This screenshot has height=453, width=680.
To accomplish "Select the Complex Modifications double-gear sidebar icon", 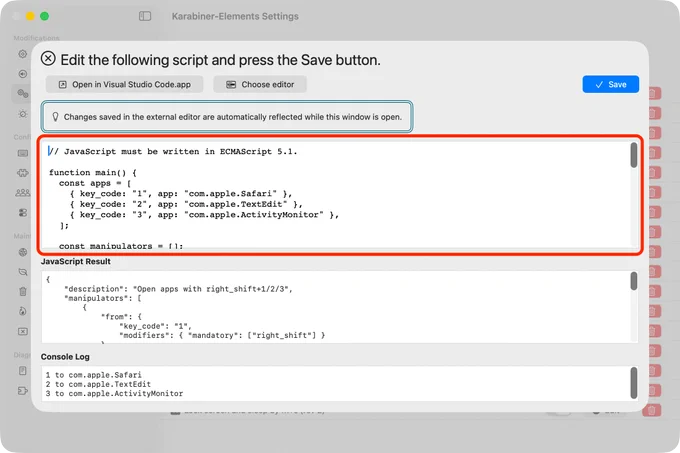I will (x=23, y=94).
